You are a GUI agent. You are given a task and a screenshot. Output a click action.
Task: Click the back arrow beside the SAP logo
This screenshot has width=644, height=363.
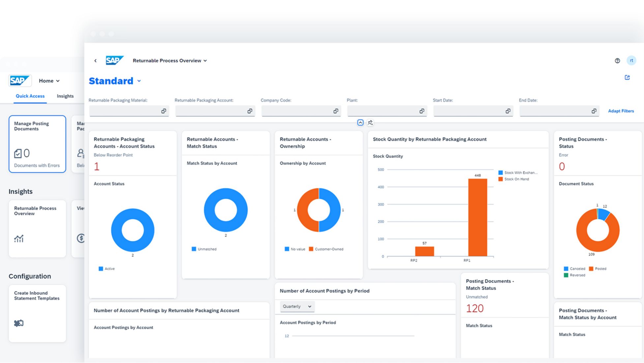coord(95,61)
